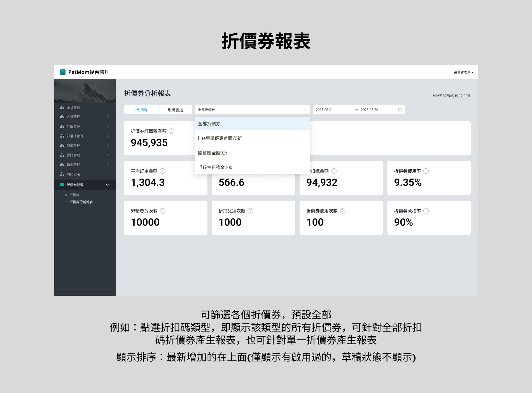Click info icon beside 折扣兌換次數
This screenshot has height=393, width=532.
coord(251,211)
